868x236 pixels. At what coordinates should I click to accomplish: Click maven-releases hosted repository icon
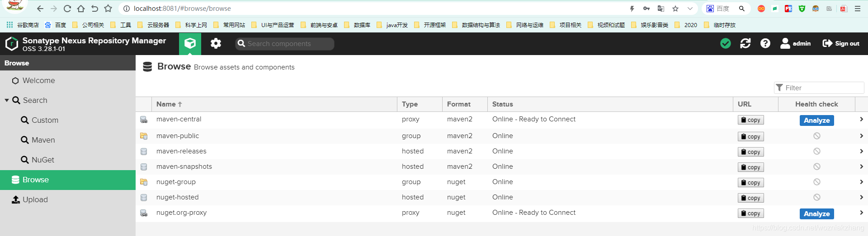[x=144, y=152]
